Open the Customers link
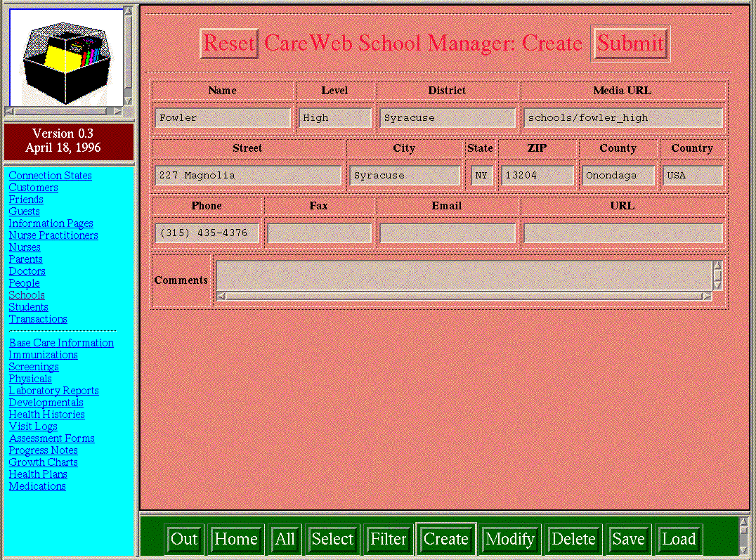This screenshot has height=560, width=756. (x=33, y=188)
